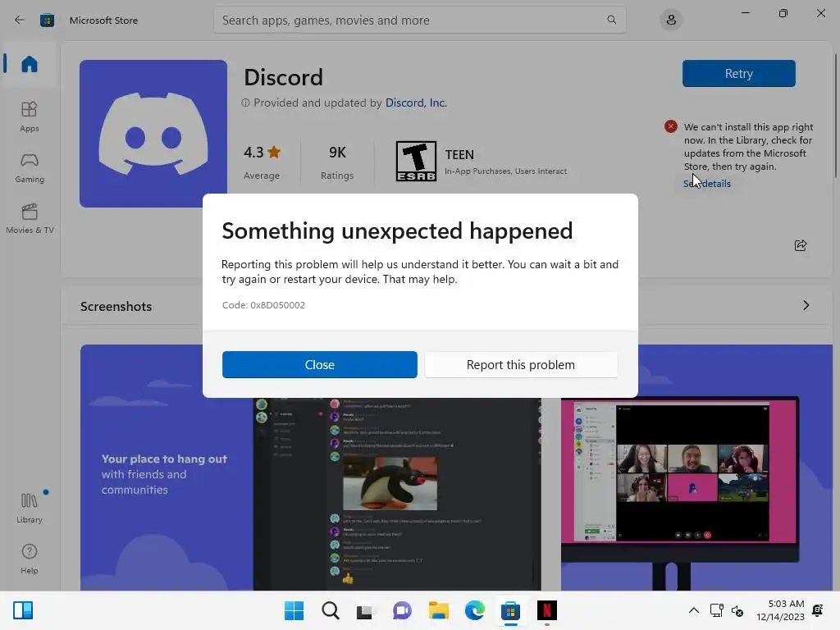
Task: Open Task View on the taskbar
Action: [365, 610]
